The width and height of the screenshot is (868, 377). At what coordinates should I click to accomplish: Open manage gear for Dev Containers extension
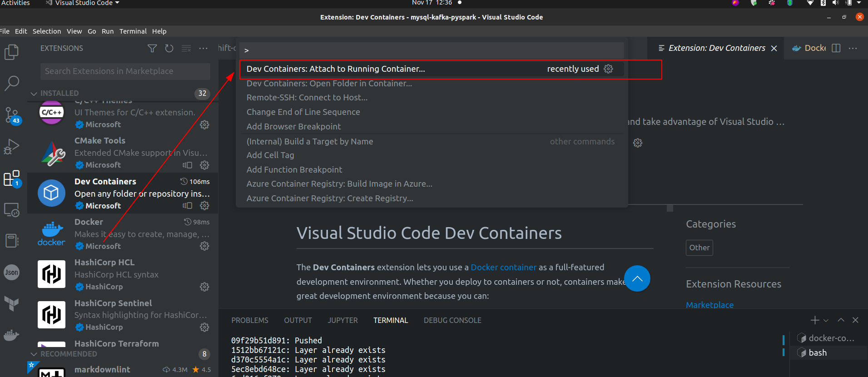click(205, 206)
